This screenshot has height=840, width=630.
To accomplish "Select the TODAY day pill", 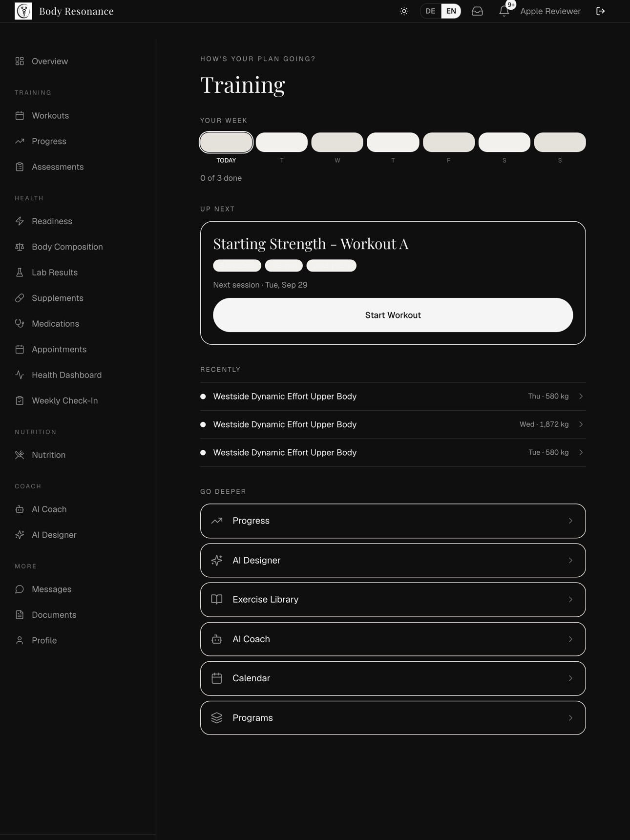I will click(x=226, y=142).
